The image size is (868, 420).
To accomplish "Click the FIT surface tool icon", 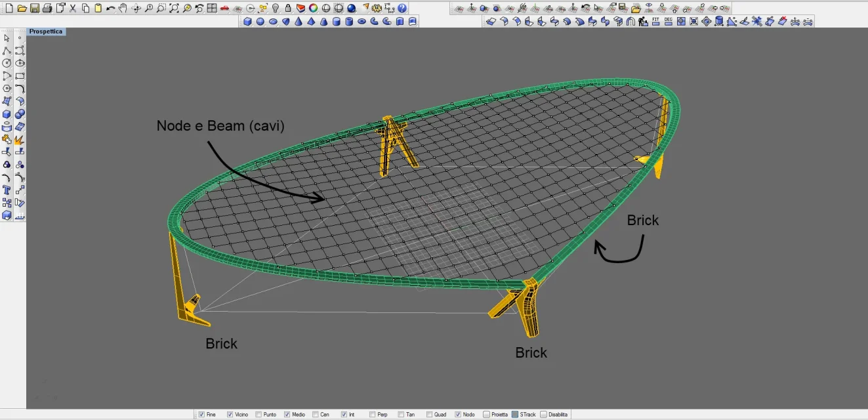I will (656, 21).
